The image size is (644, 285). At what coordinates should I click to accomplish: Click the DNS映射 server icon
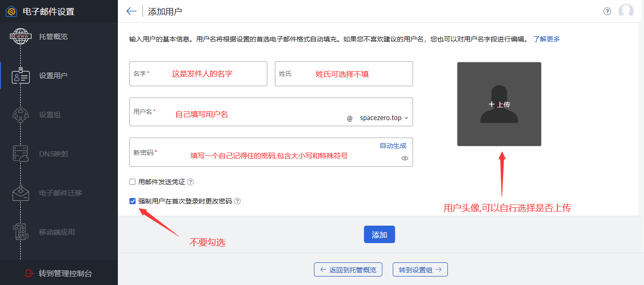pyautogui.click(x=20, y=154)
